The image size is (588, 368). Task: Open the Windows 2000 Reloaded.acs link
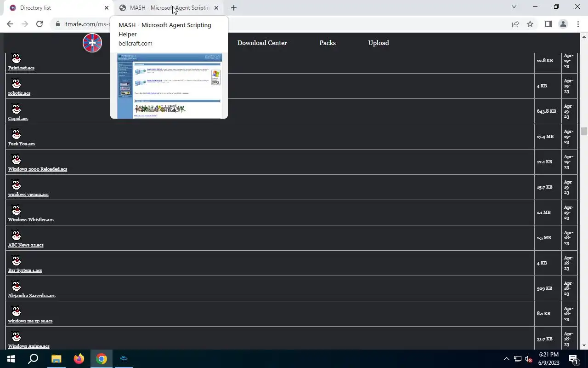pos(38,169)
